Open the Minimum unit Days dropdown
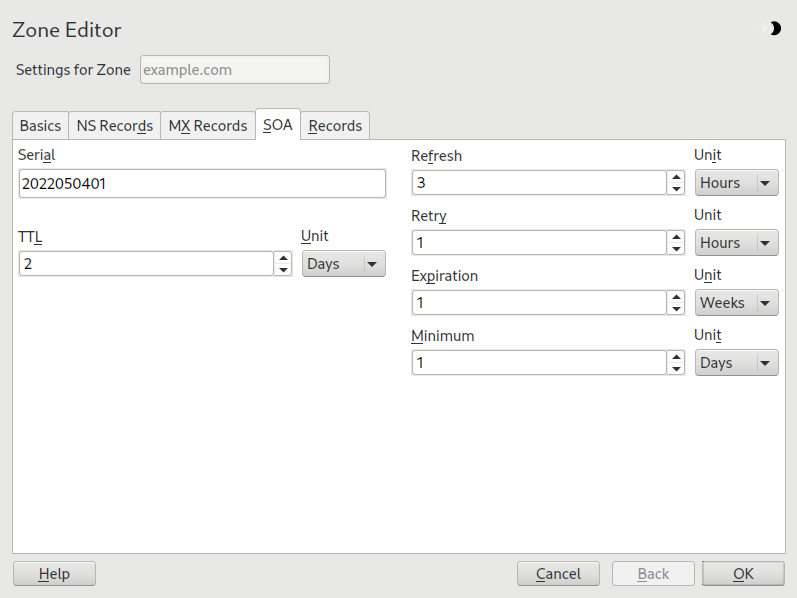The width and height of the screenshot is (797, 598). point(736,363)
